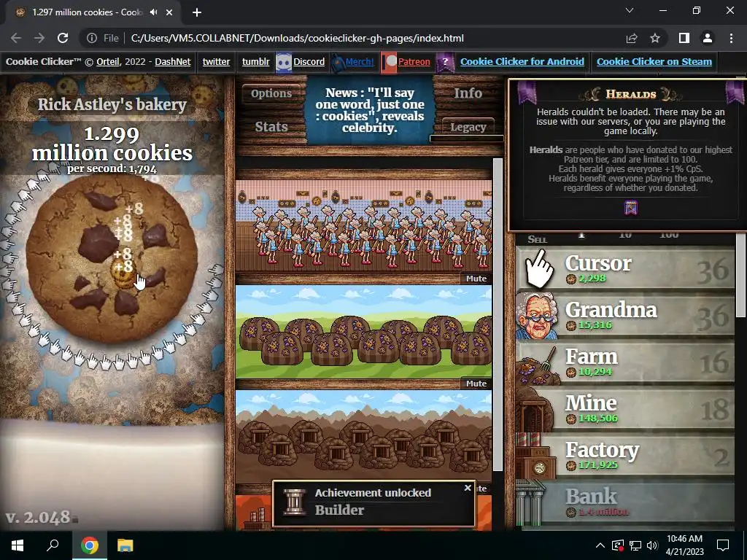Click the Discord logo icon

(284, 62)
